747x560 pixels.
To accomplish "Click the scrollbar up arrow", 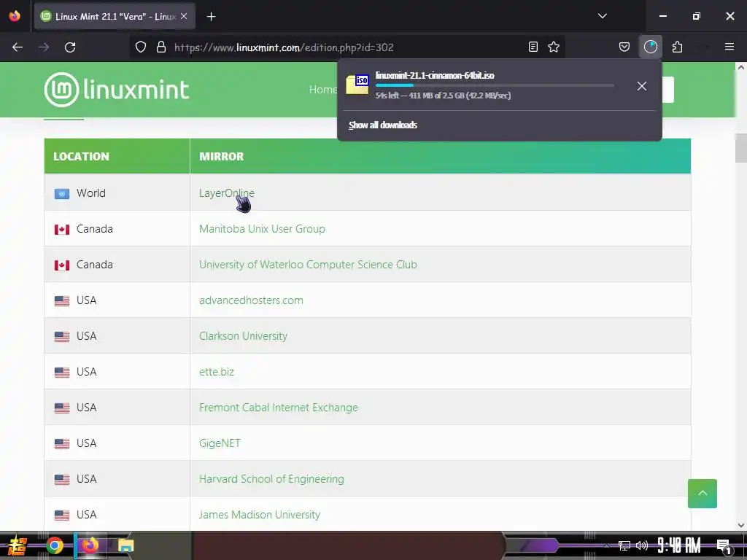I will pos(741,67).
